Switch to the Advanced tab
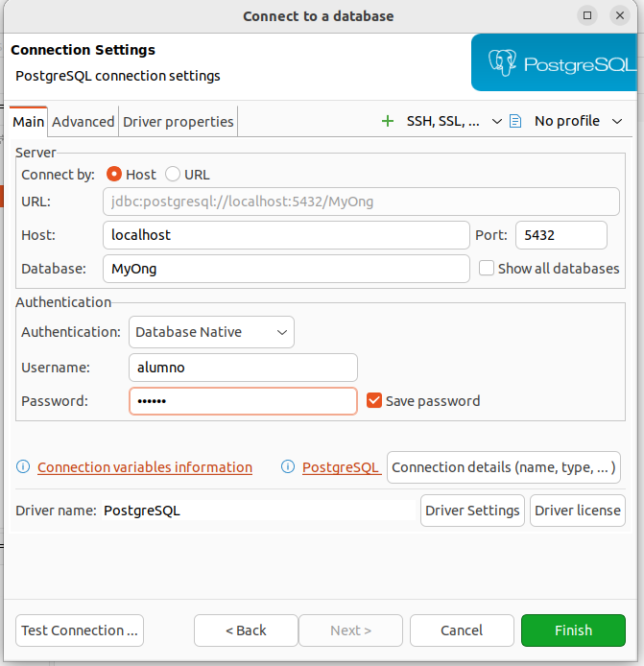 tap(83, 122)
